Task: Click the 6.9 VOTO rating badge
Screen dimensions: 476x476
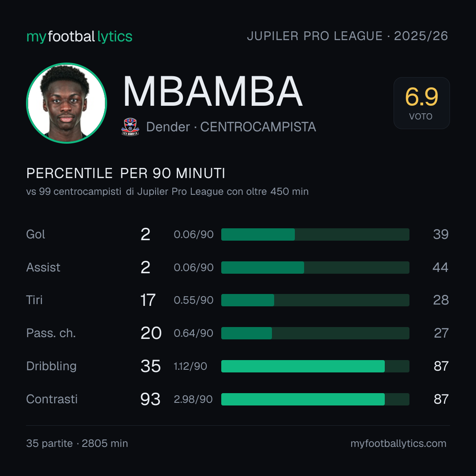Action: tap(422, 103)
